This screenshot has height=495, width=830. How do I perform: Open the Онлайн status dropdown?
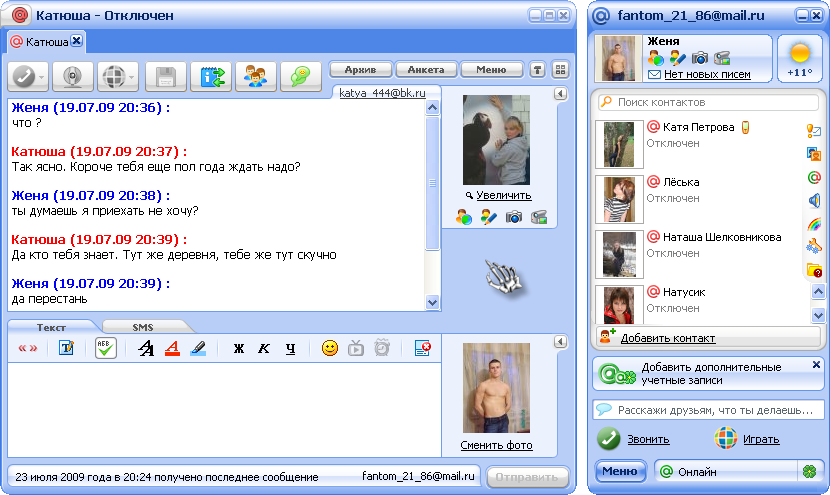point(726,471)
